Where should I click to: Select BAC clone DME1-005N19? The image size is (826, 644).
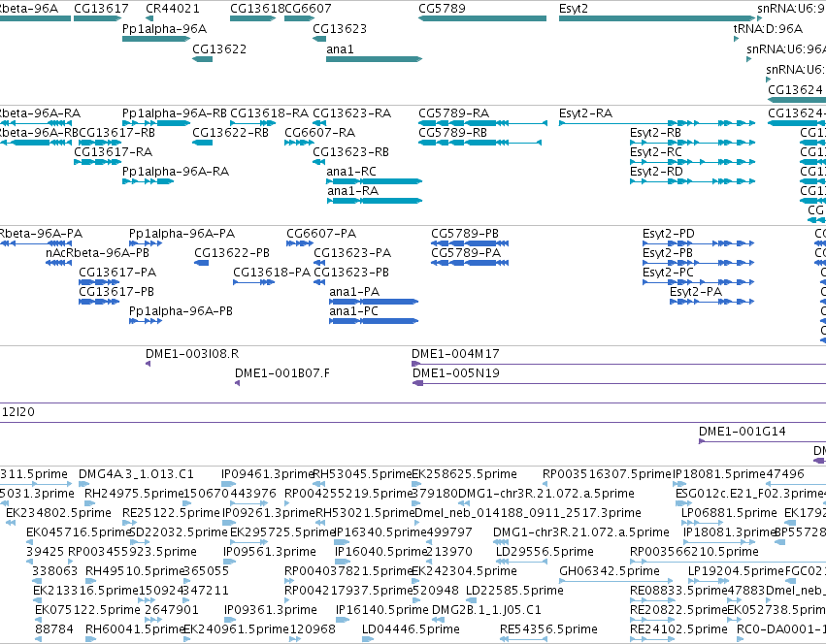tap(619, 383)
